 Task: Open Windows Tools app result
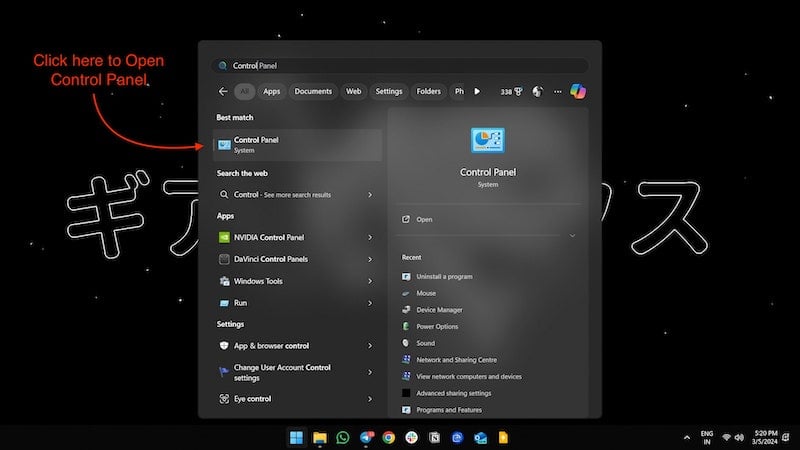point(297,281)
